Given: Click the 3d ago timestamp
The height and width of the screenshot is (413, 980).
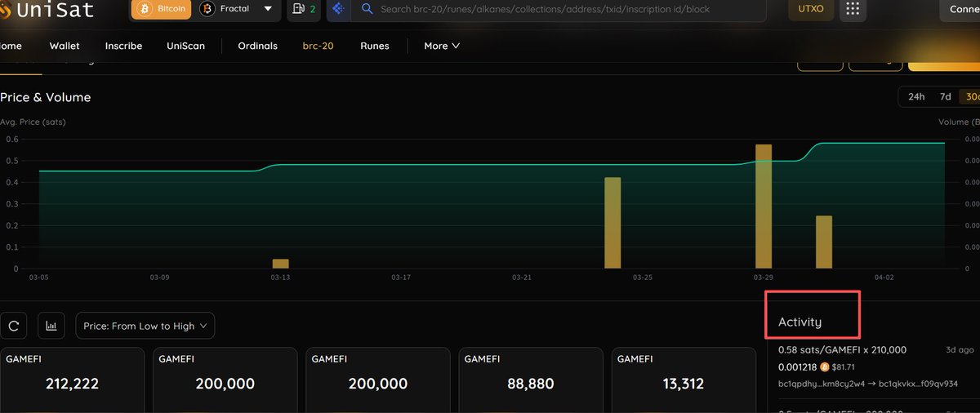Looking at the screenshot, I should pos(960,349).
